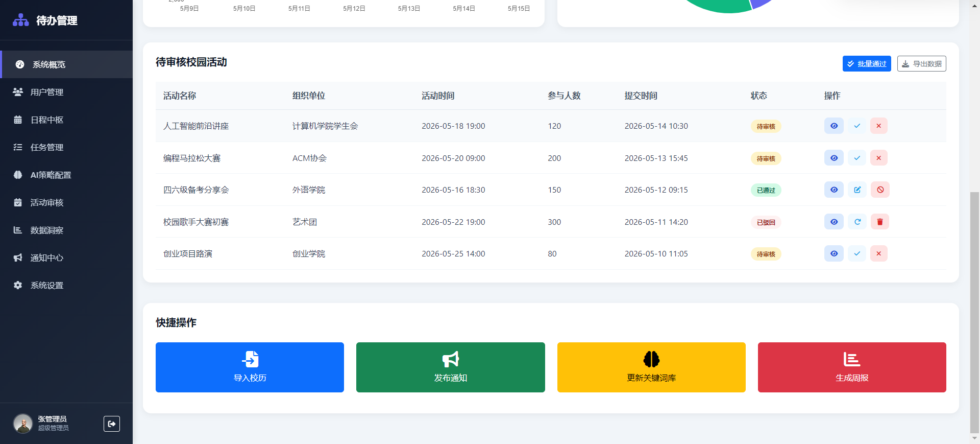The height and width of the screenshot is (444, 980).
Task: View details of 四六级备考分享会
Action: 834,190
